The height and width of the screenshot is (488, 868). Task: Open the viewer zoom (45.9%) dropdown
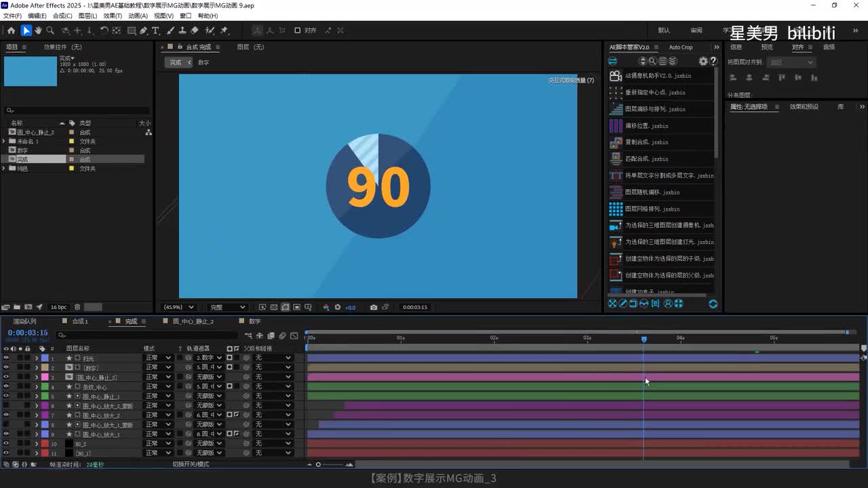[178, 307]
